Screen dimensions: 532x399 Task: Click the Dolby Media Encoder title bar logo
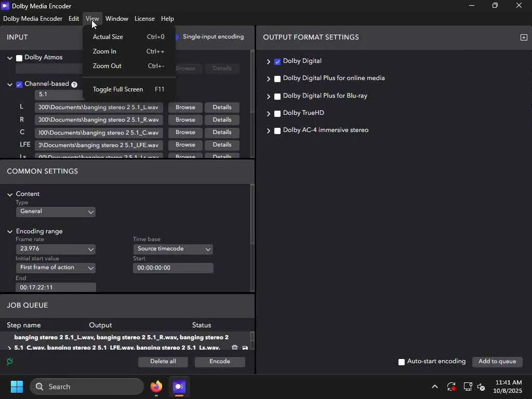[5, 6]
